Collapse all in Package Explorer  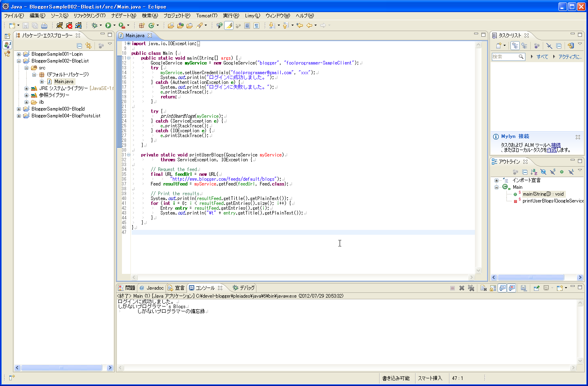[80, 46]
